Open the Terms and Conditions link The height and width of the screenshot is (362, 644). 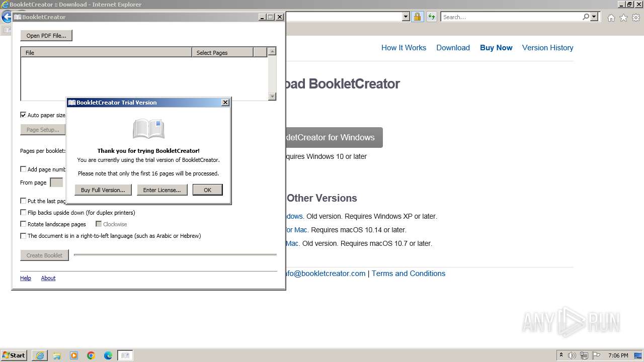point(409,274)
